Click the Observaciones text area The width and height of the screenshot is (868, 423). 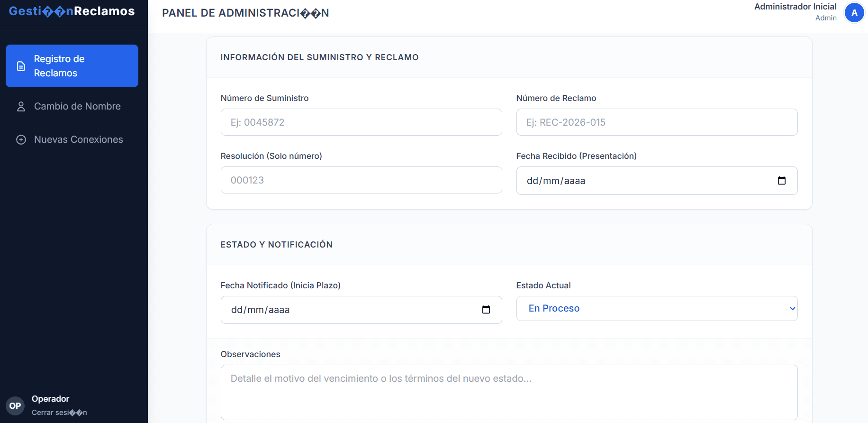click(509, 392)
